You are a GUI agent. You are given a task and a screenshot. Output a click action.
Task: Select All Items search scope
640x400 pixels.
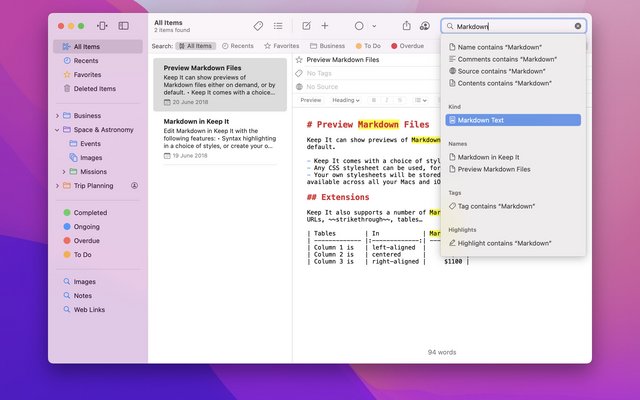click(x=196, y=46)
